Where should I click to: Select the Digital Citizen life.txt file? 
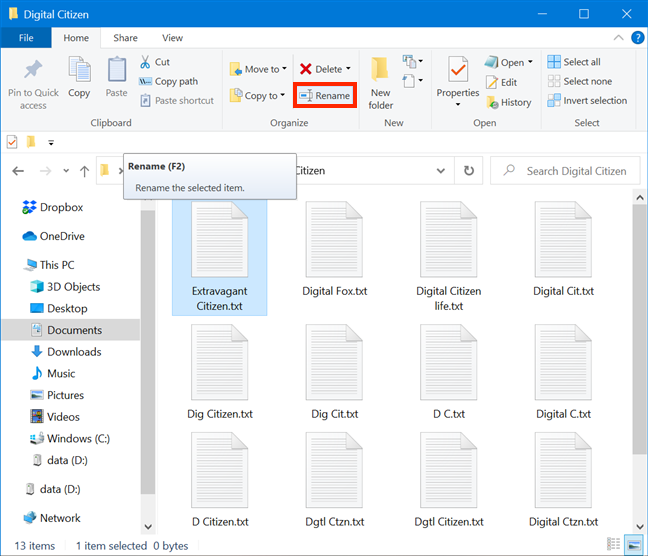[x=449, y=258]
